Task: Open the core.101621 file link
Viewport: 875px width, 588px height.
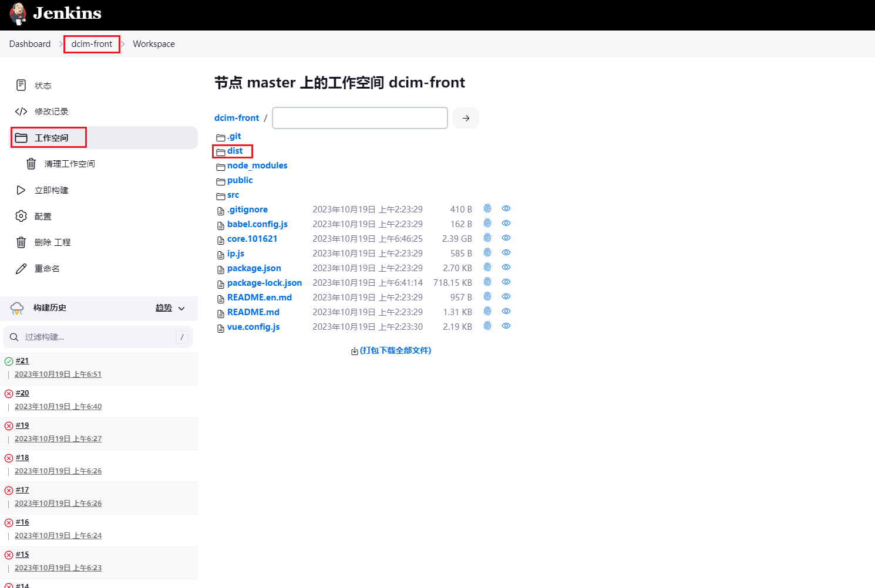Action: pyautogui.click(x=253, y=239)
